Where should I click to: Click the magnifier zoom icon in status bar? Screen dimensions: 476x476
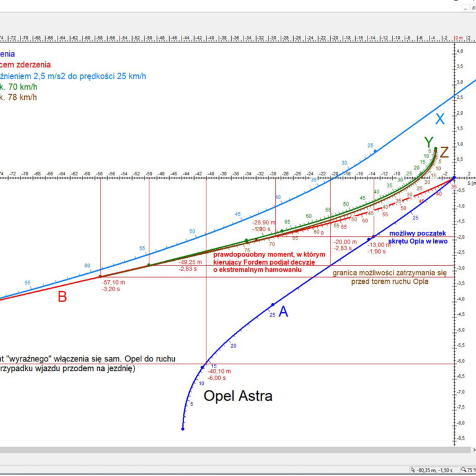pos(464,470)
